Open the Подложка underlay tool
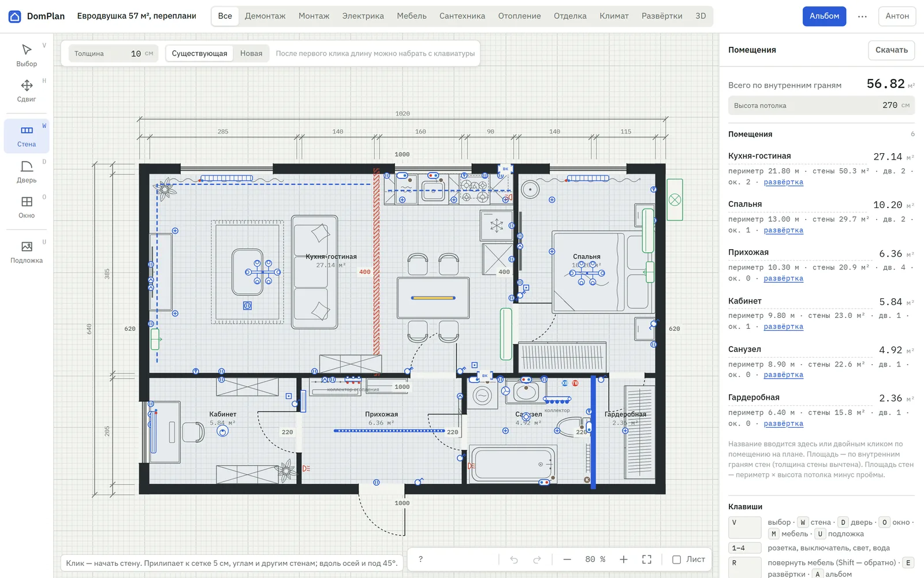924x578 pixels. pos(27,252)
